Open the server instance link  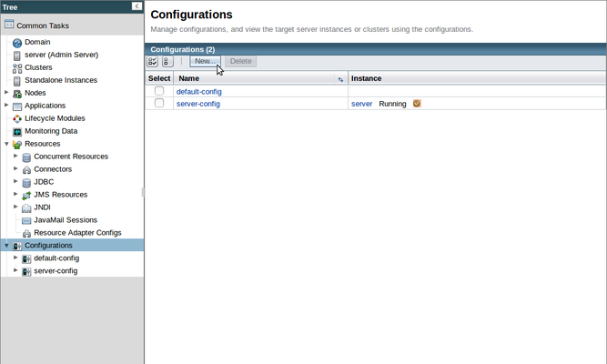[x=361, y=104]
